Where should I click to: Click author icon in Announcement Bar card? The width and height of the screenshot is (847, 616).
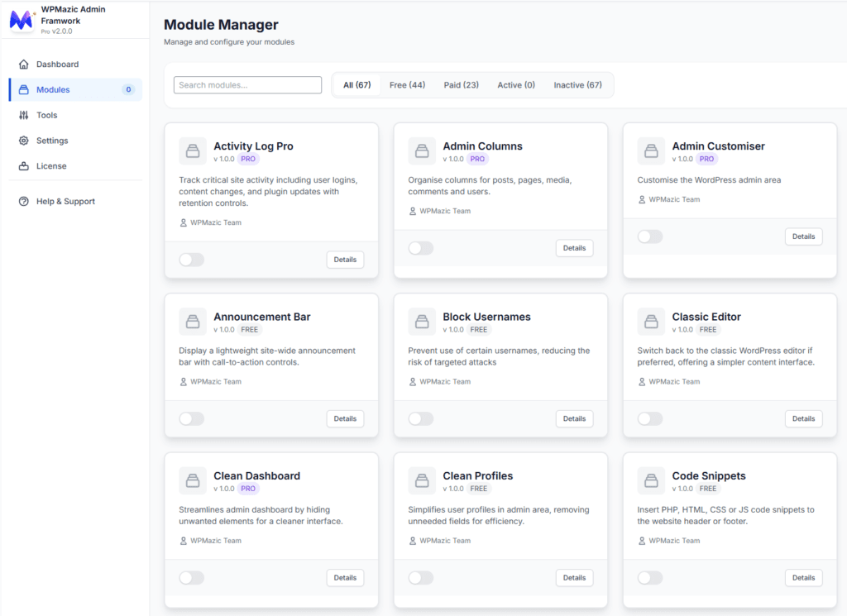(183, 382)
